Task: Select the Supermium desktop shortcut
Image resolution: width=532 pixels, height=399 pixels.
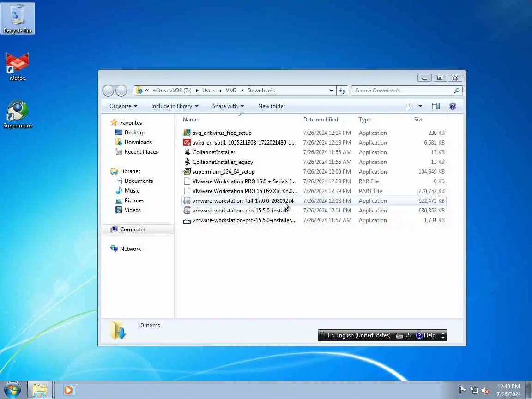Action: pyautogui.click(x=17, y=115)
